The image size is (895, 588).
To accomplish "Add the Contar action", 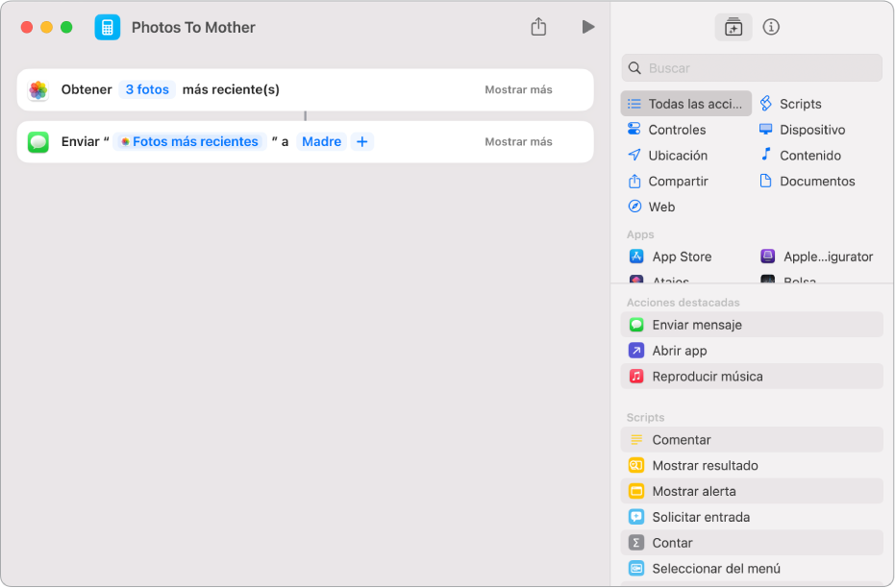I will 752,543.
